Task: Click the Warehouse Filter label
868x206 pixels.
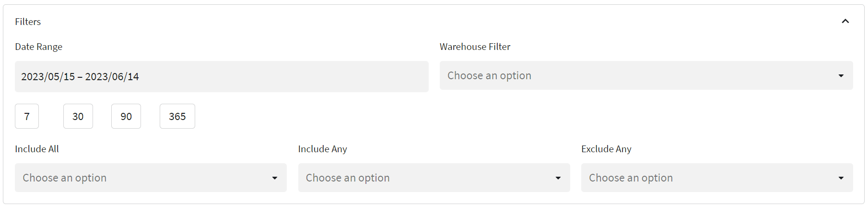Action: point(475,47)
